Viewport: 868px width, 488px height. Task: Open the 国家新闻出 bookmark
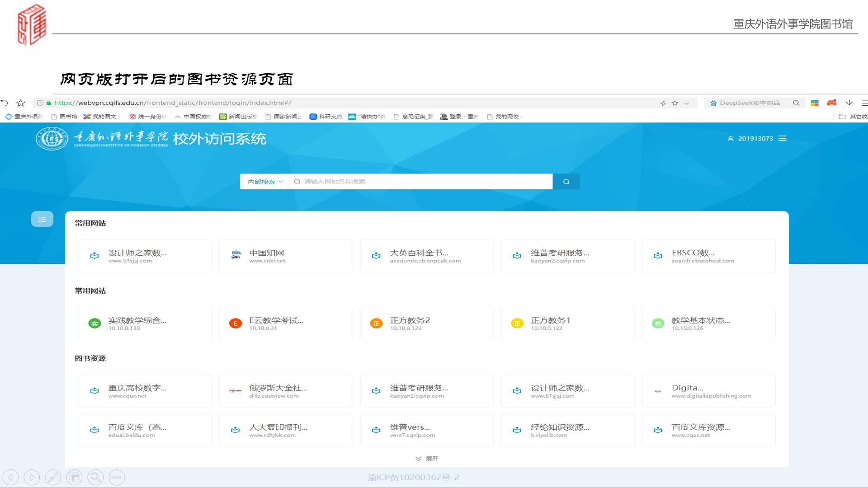(x=284, y=117)
